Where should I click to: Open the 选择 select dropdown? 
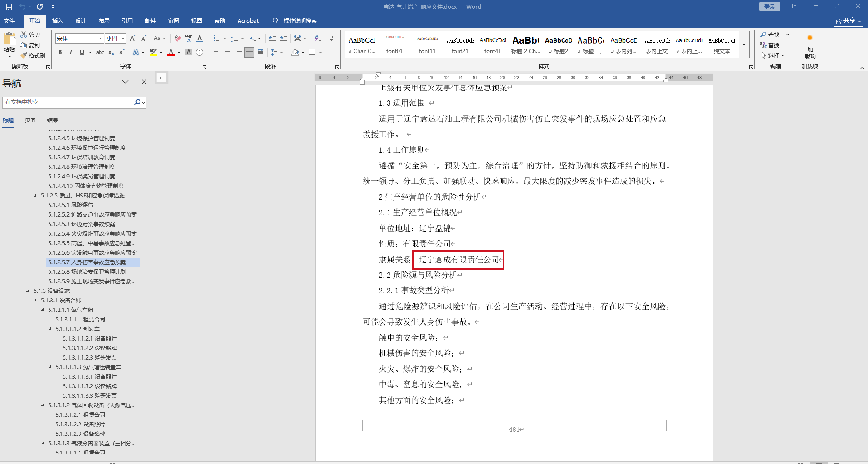click(773, 55)
